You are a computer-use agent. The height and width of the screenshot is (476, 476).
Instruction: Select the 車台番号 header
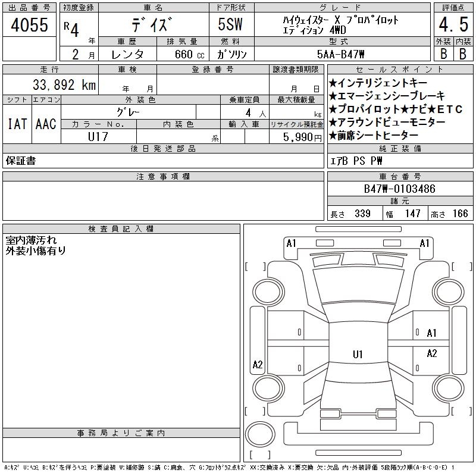point(400,176)
